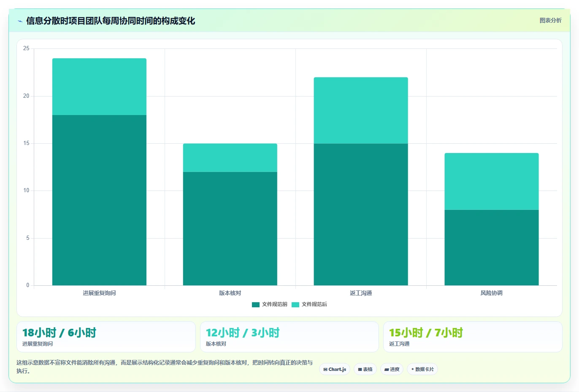This screenshot has width=579, height=392.
Task: Click the dark teal 文件规范前 legend swatch
Action: pos(256,304)
